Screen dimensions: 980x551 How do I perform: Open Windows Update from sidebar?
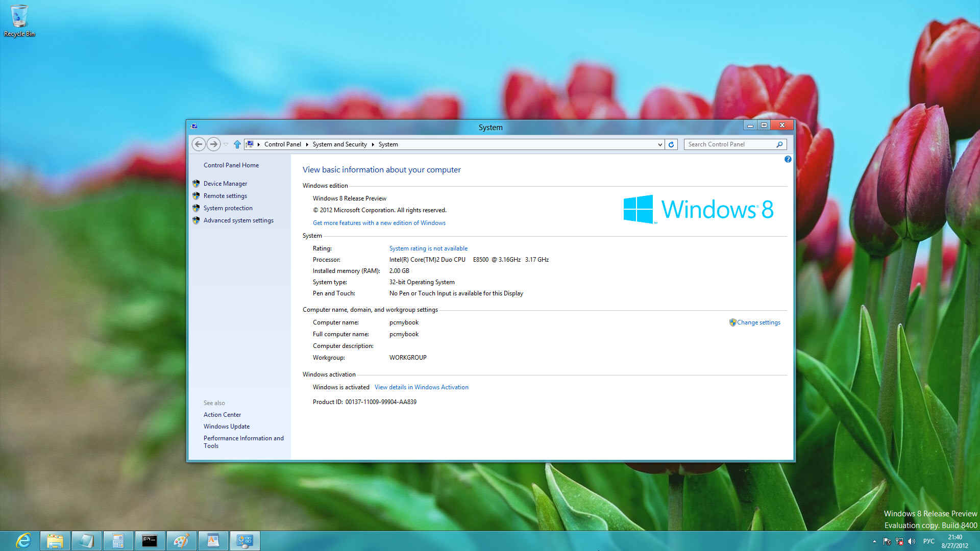click(226, 426)
